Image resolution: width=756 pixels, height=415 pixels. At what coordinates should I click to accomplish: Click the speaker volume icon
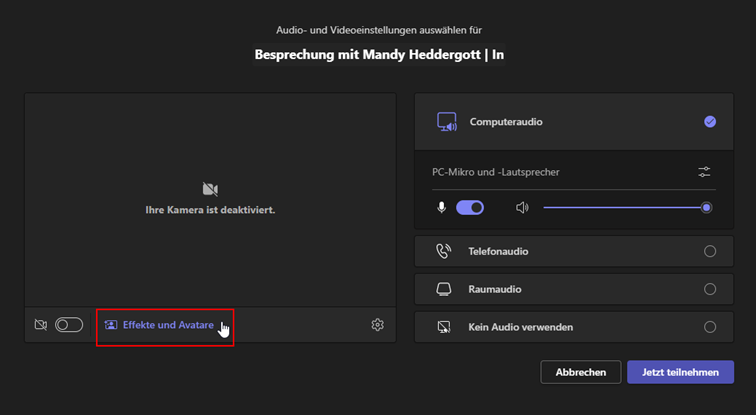tap(522, 208)
